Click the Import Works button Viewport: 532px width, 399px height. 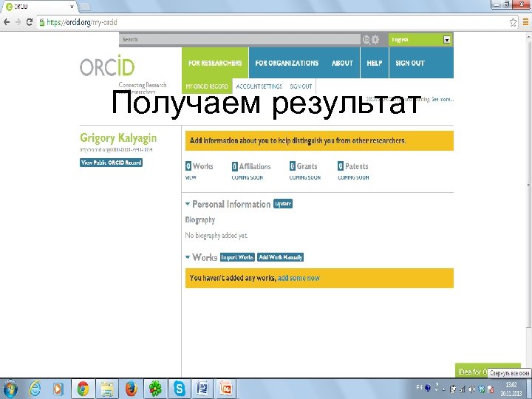pyautogui.click(x=237, y=257)
